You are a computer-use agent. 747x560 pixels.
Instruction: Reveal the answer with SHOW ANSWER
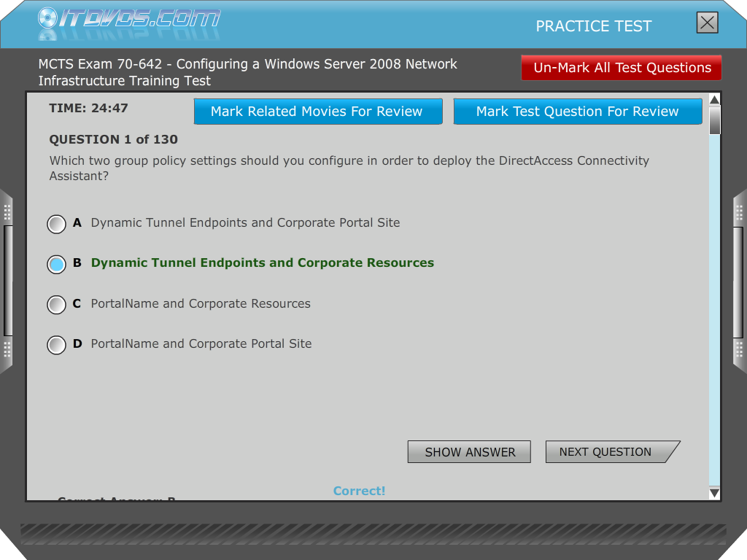tap(469, 452)
